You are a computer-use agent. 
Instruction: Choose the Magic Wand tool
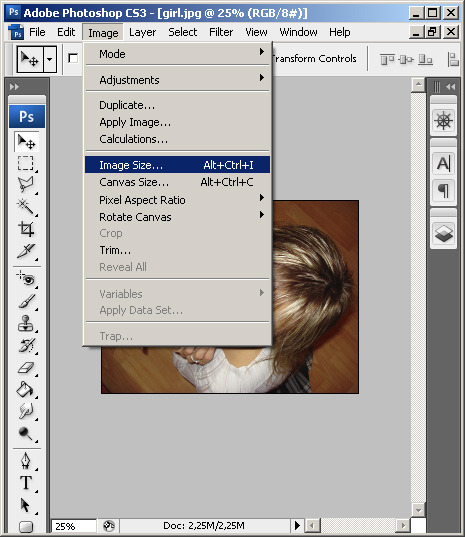(26, 207)
